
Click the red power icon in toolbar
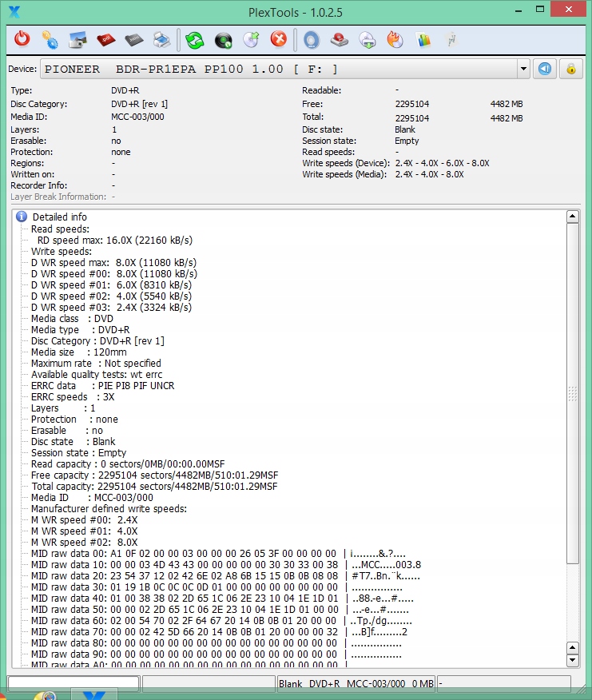(x=22, y=38)
